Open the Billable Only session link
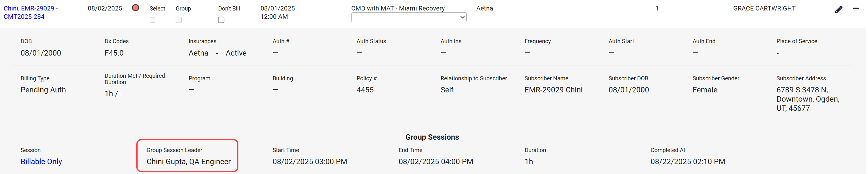868x174 pixels. [42, 162]
